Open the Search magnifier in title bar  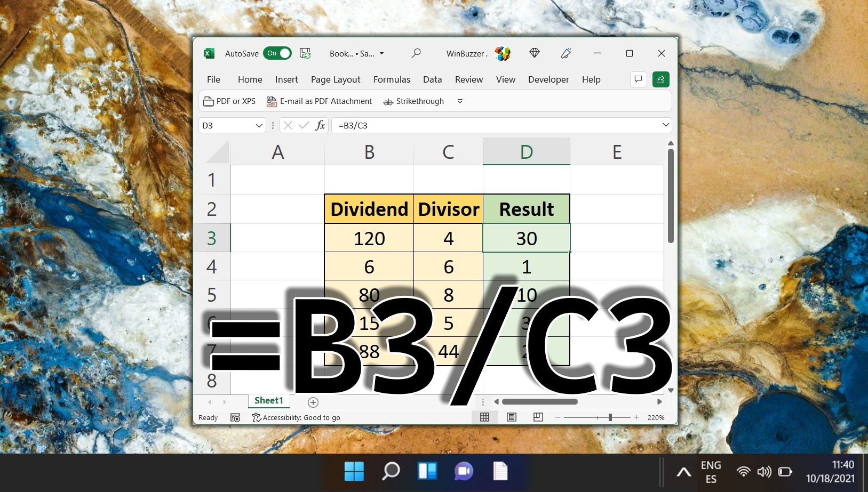tap(416, 53)
